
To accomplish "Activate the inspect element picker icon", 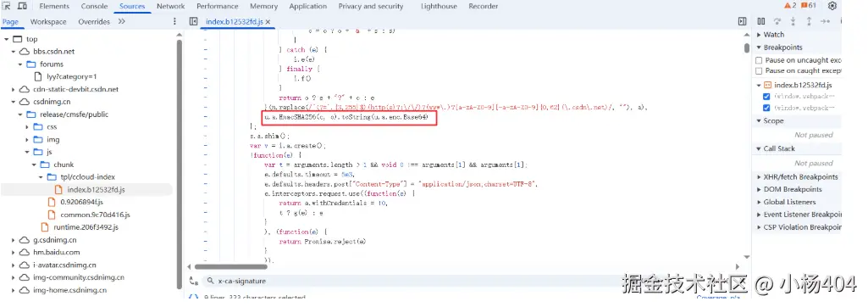I will 6,6.
